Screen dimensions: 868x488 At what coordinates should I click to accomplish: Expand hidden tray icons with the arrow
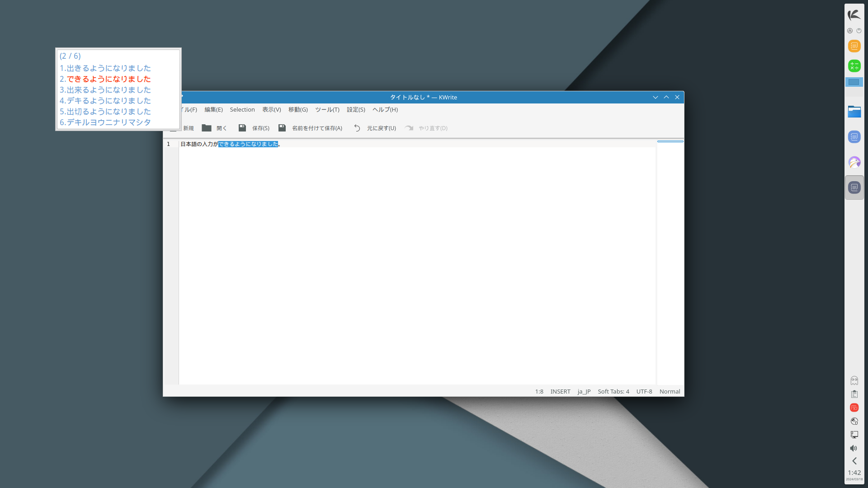[854, 461]
